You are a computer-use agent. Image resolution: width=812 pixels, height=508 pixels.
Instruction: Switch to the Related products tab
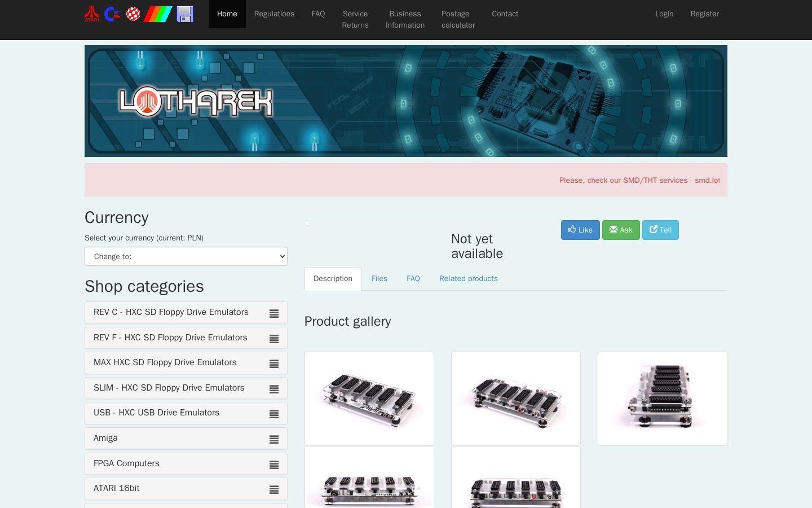(x=469, y=279)
